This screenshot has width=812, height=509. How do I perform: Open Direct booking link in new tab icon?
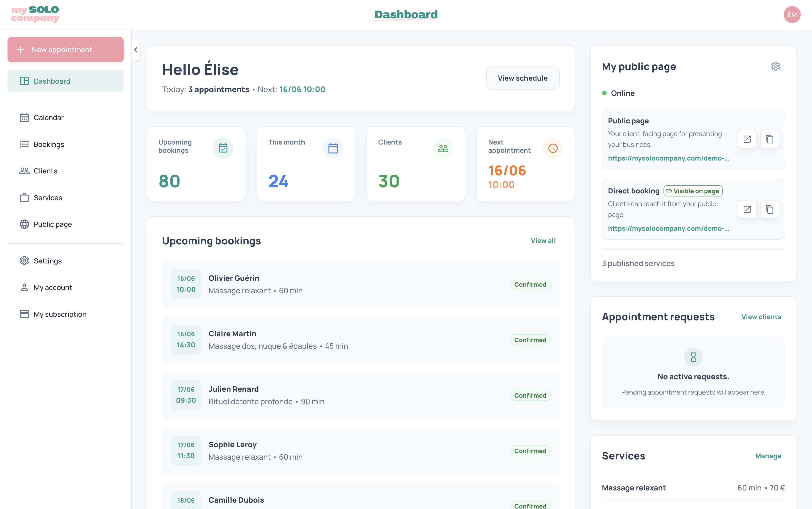pyautogui.click(x=747, y=209)
